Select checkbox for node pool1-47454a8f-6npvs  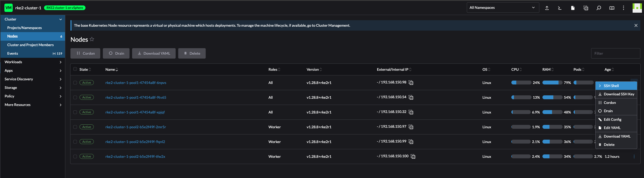click(x=75, y=83)
